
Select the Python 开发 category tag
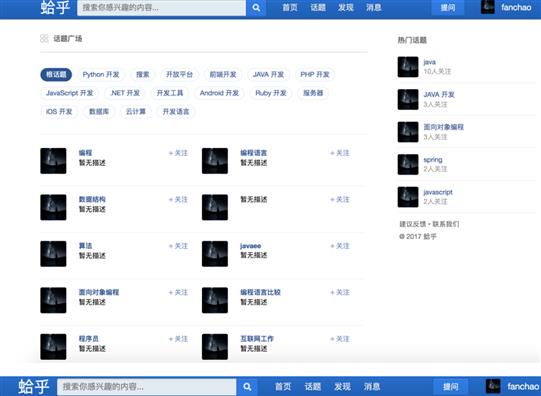point(101,75)
